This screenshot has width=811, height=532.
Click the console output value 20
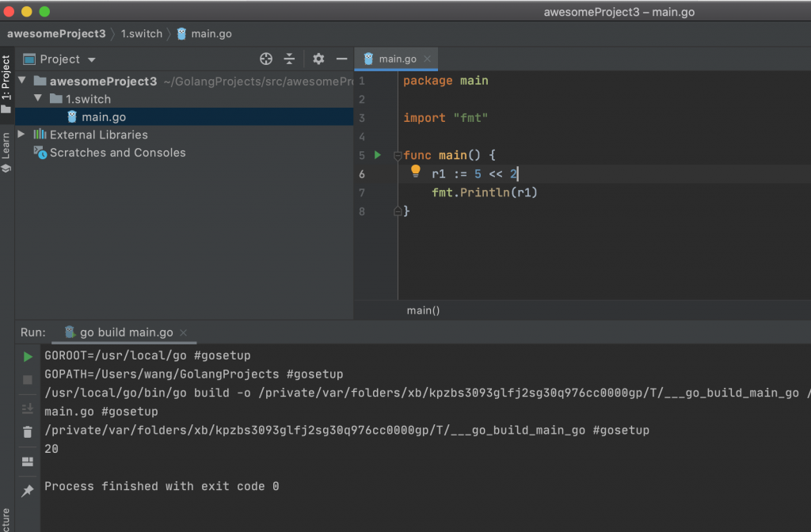click(51, 449)
